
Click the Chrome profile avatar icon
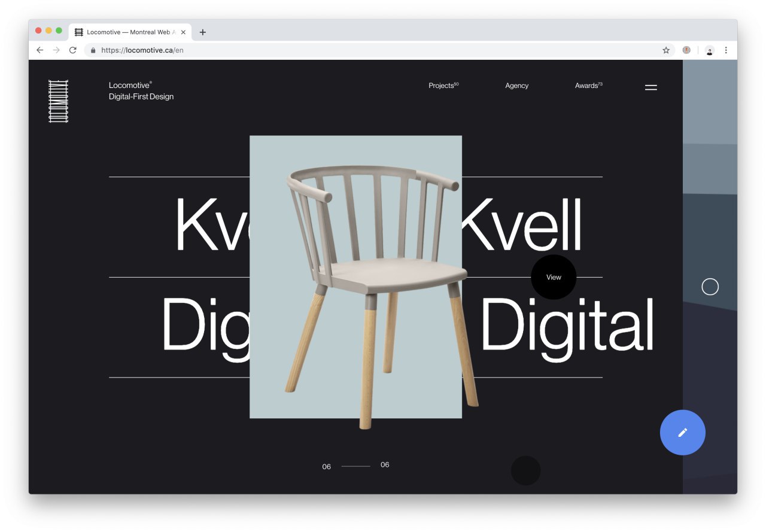(710, 50)
